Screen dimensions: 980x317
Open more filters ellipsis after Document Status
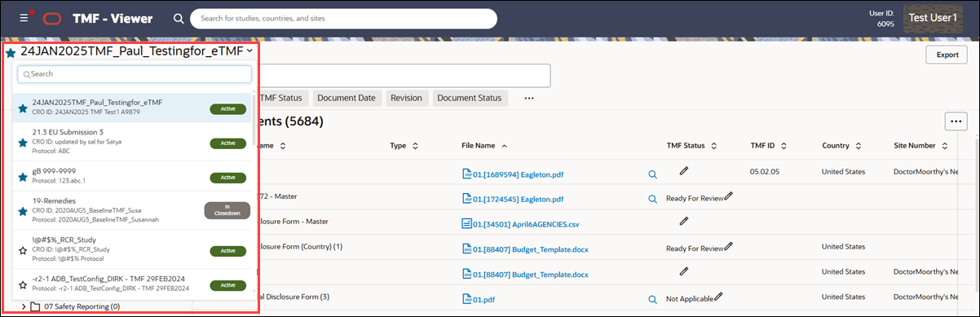(x=528, y=98)
